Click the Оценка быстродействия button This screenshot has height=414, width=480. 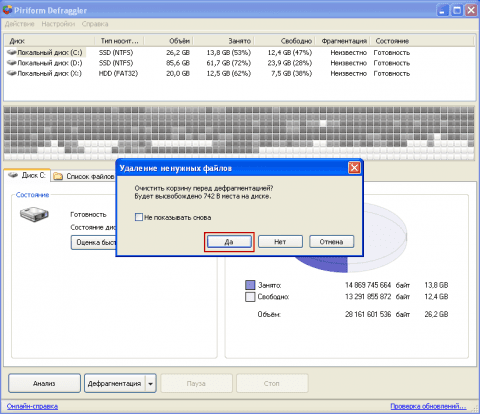coord(94,242)
